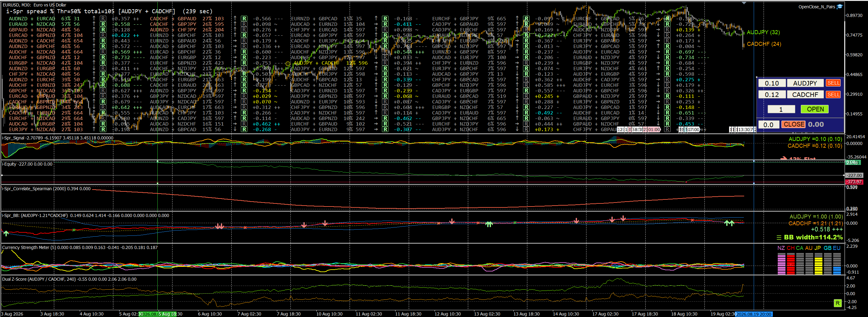Toggle the R box in CADCHF + GBPAUD row
This screenshot has width=868, height=317.
tap(244, 19)
